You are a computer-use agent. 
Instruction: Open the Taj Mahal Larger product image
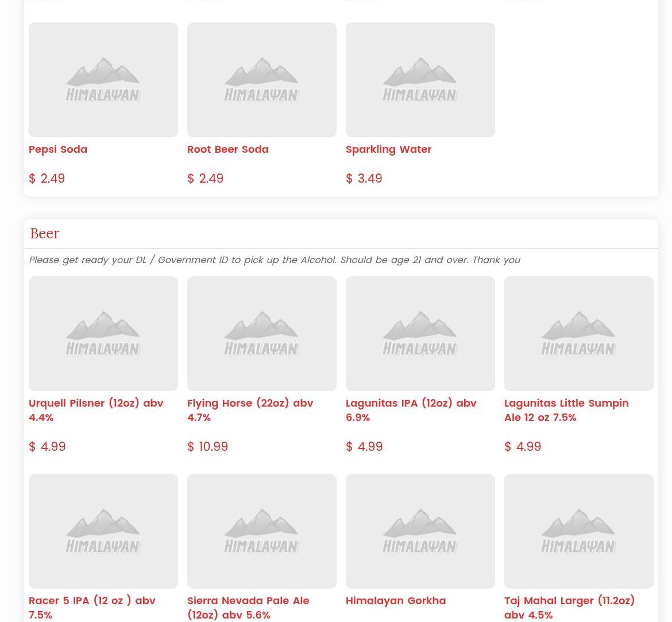tap(579, 531)
